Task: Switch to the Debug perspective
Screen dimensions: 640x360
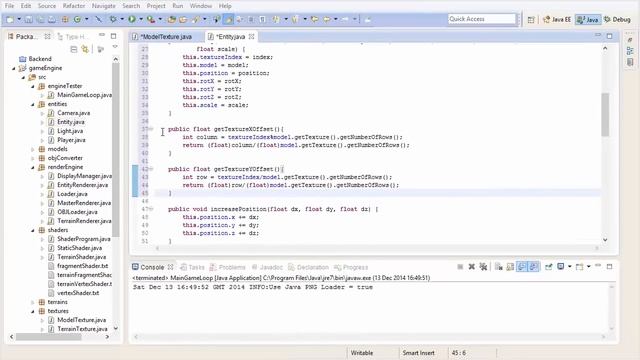Action: pos(617,20)
